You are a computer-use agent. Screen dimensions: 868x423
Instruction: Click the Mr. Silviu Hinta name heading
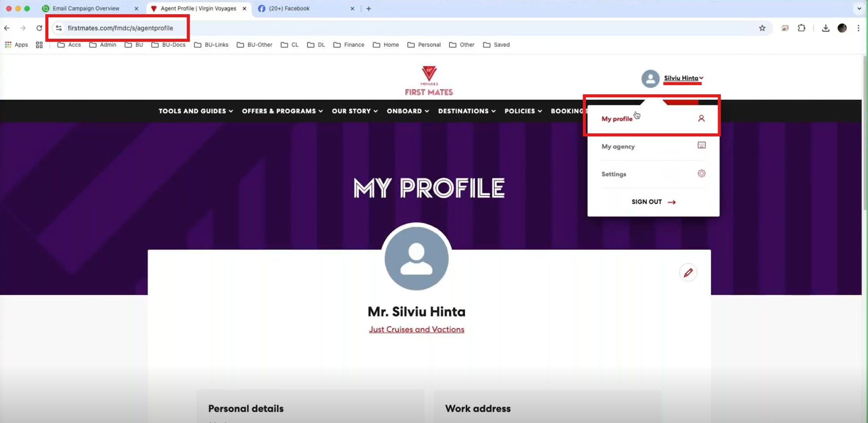(417, 312)
